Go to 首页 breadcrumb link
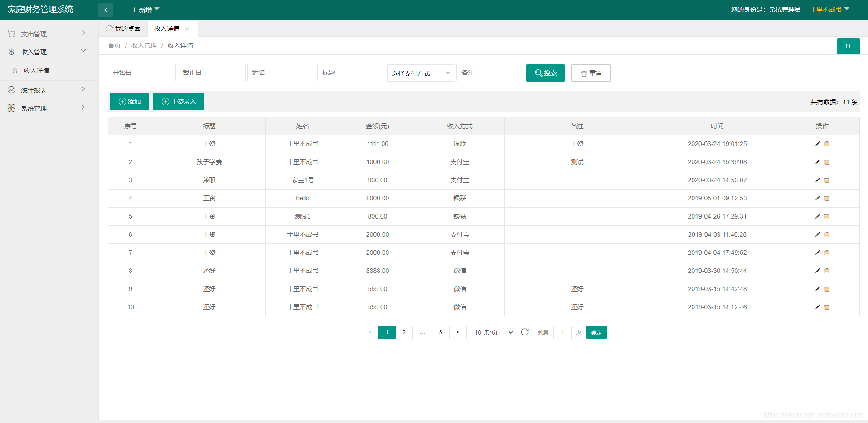The image size is (868, 423). click(114, 45)
